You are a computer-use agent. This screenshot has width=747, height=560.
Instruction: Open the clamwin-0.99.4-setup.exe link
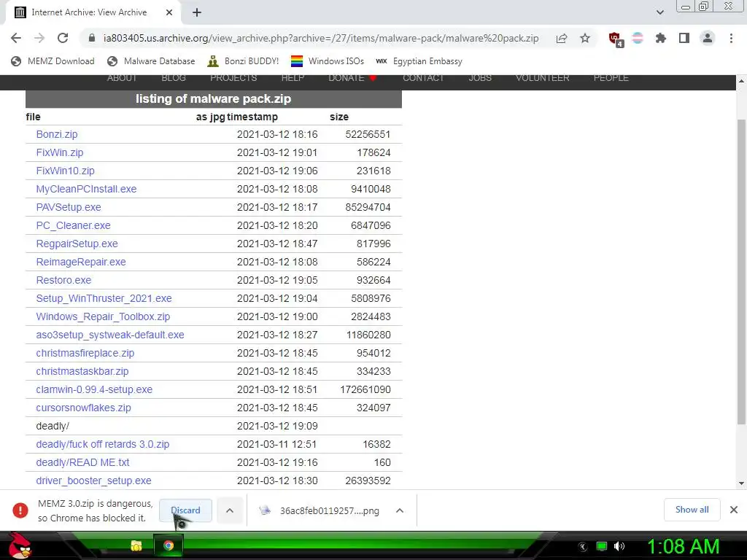coord(94,389)
